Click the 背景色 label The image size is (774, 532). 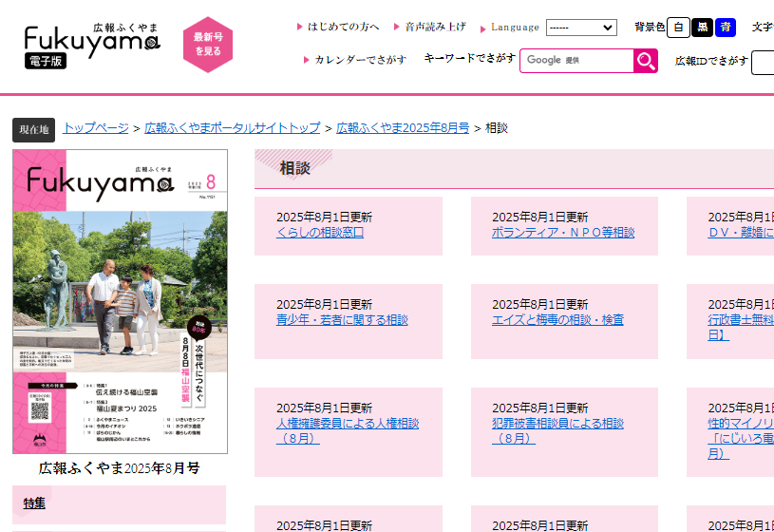[649, 27]
